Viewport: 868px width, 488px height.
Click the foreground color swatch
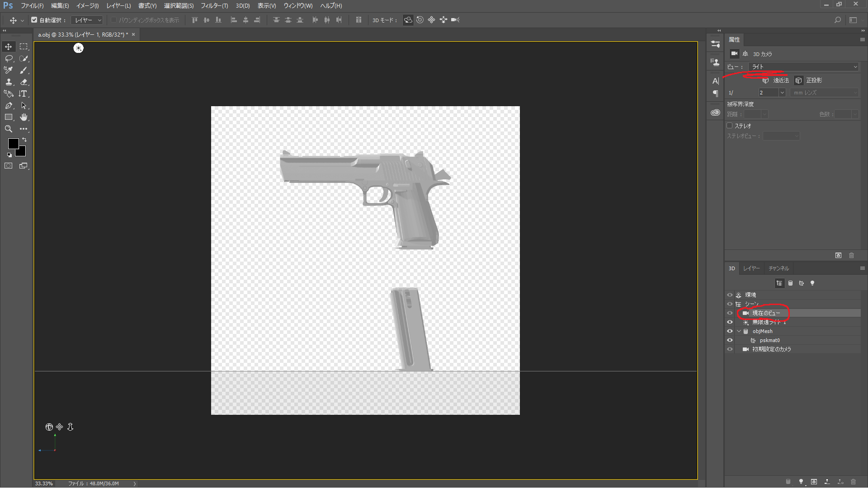(13, 144)
